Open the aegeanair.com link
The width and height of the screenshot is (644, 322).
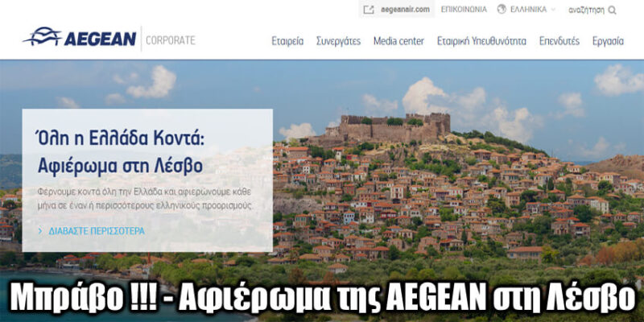point(405,10)
